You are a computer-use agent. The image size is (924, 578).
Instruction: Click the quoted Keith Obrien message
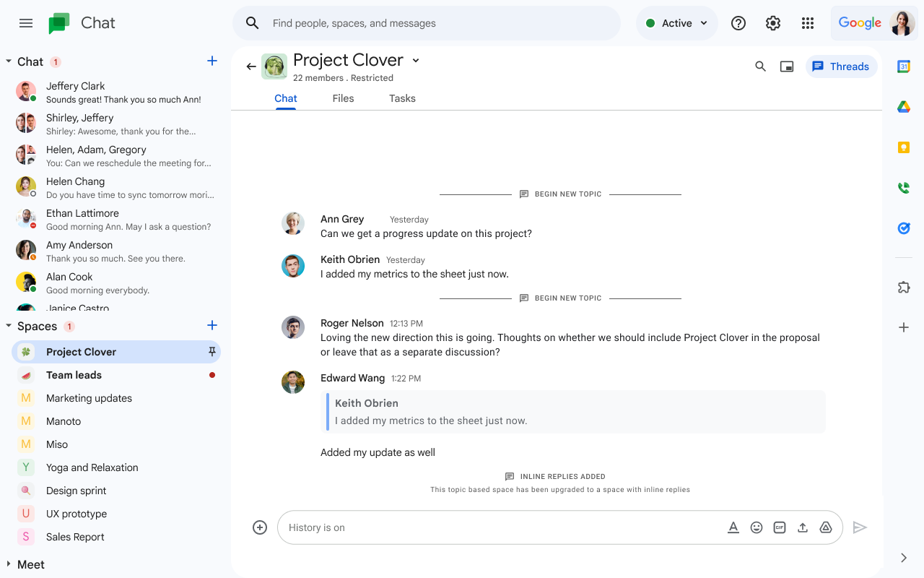(573, 412)
